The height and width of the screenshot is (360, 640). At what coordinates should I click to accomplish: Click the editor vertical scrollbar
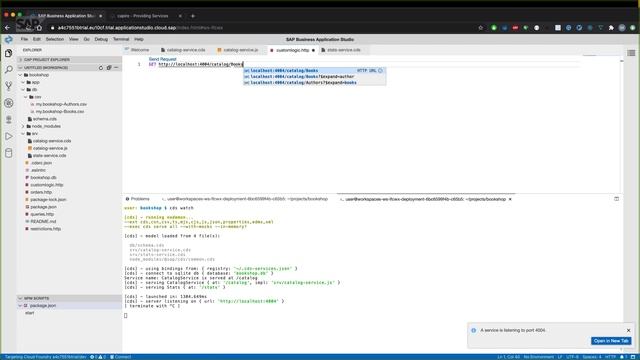click(622, 124)
